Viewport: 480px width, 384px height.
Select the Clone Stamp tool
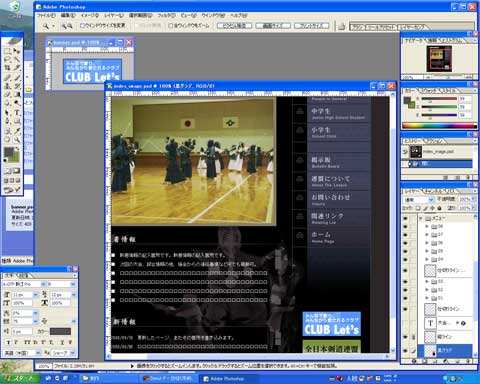click(7, 86)
